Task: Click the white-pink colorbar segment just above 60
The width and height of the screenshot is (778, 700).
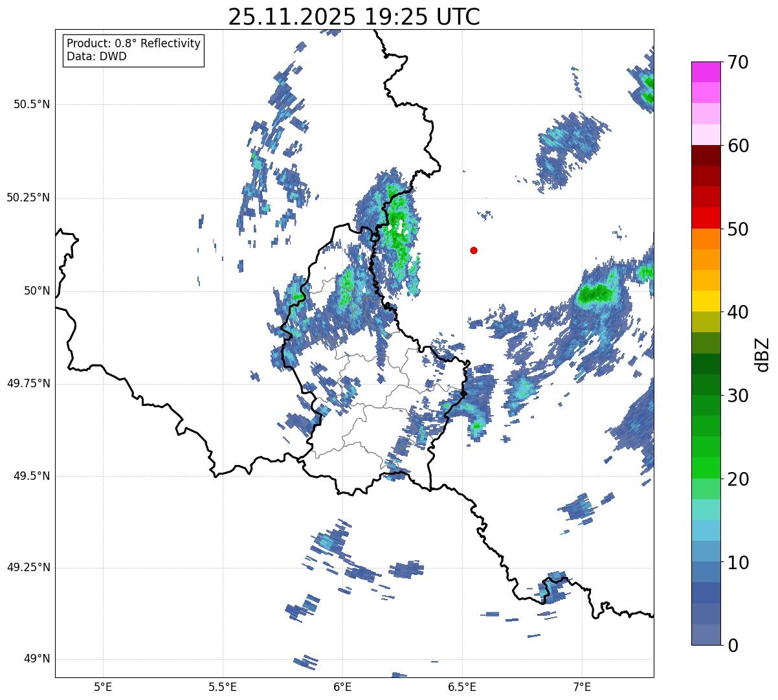Action: (x=706, y=135)
